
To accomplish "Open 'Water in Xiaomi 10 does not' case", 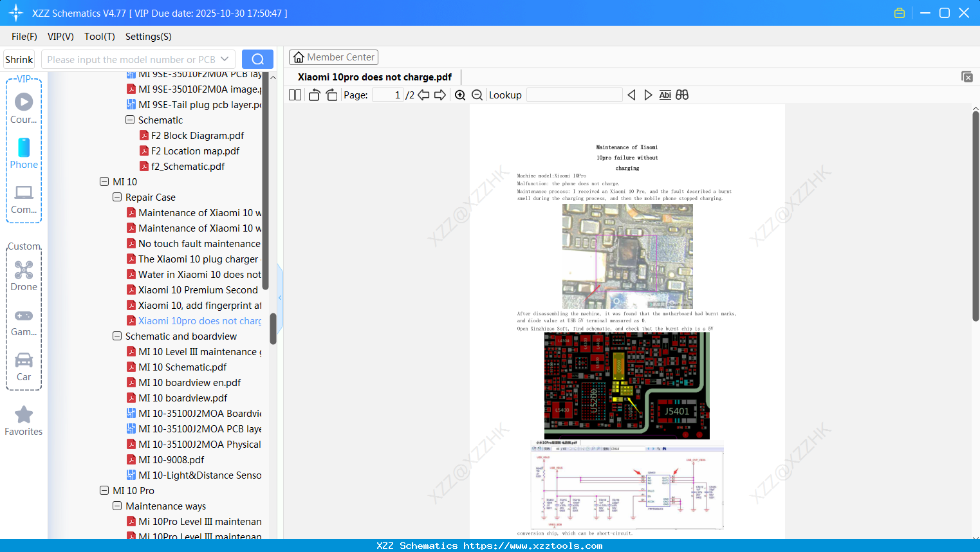I will (194, 275).
